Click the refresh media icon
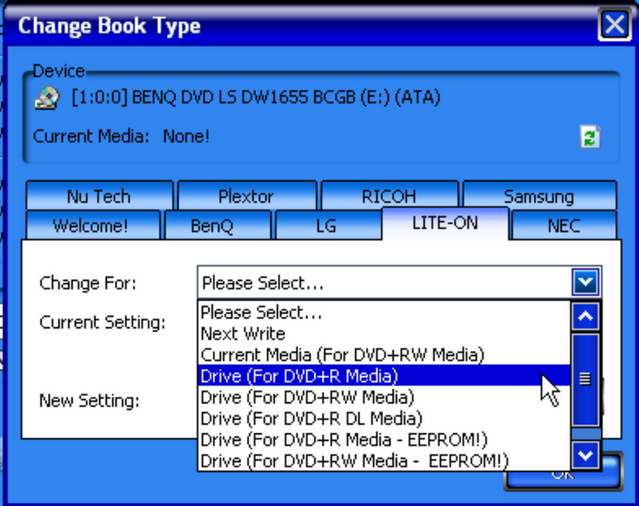The width and height of the screenshot is (639, 506). (x=590, y=137)
